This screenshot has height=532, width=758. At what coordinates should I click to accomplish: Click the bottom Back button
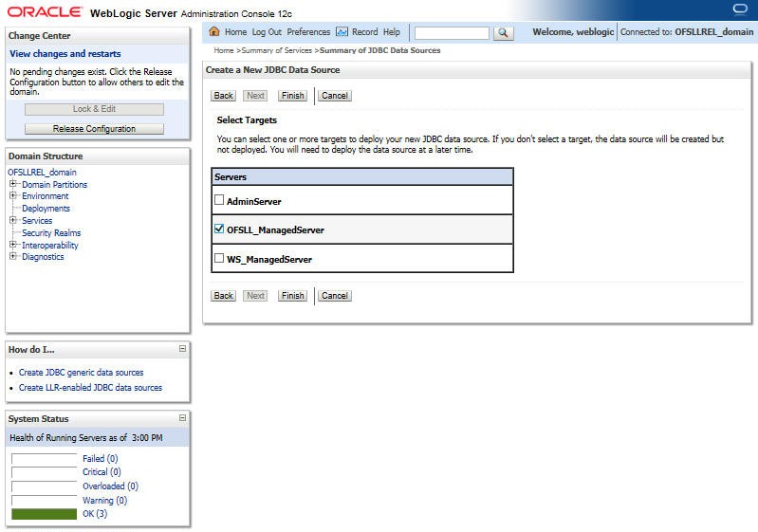pyautogui.click(x=223, y=296)
